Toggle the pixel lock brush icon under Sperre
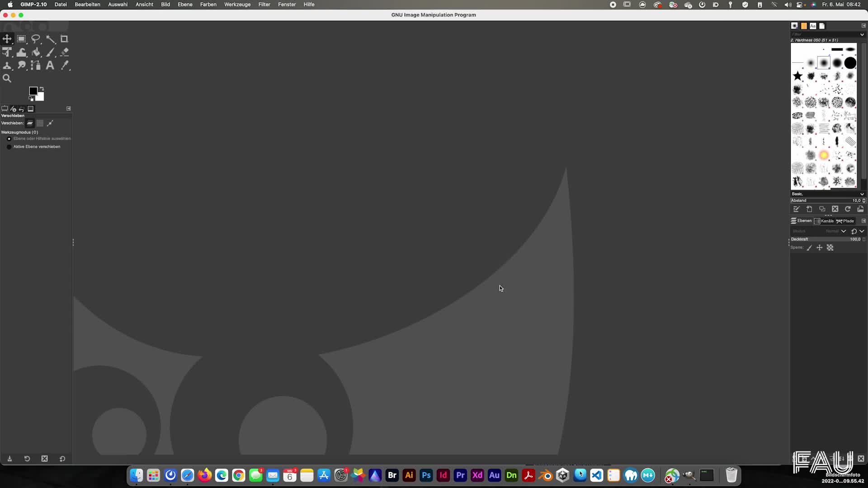The width and height of the screenshot is (868, 488). click(809, 248)
